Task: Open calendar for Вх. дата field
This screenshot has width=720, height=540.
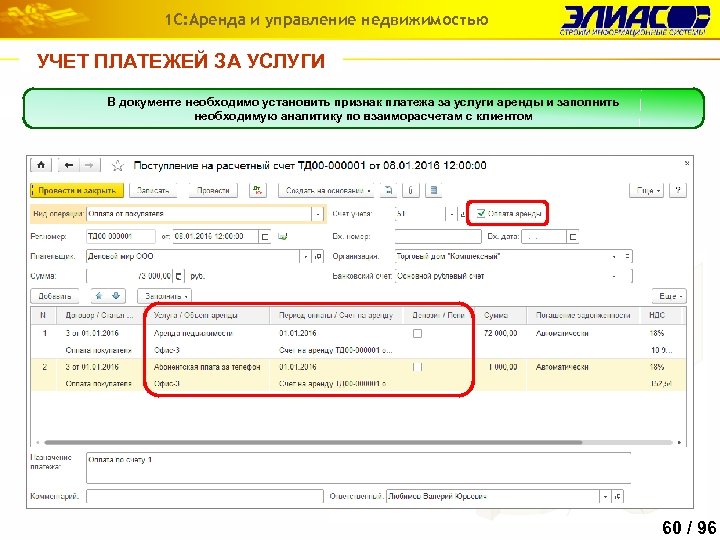Action: [x=572, y=237]
